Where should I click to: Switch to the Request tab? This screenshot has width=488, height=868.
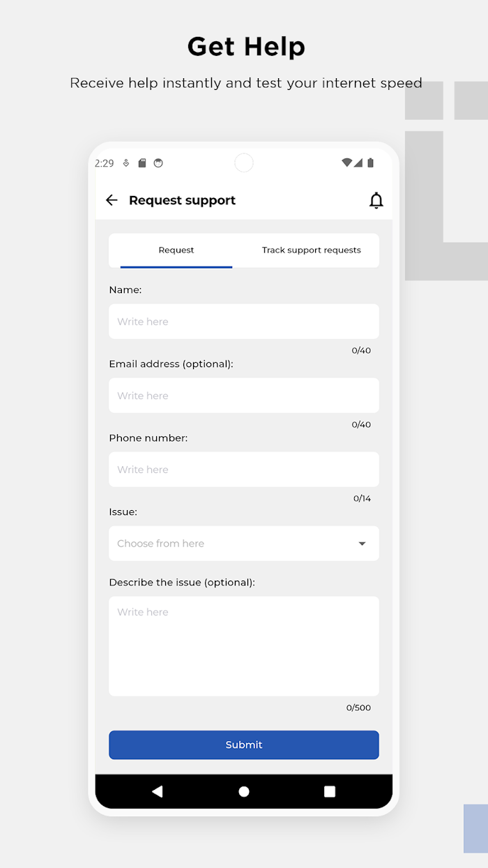pos(176,250)
